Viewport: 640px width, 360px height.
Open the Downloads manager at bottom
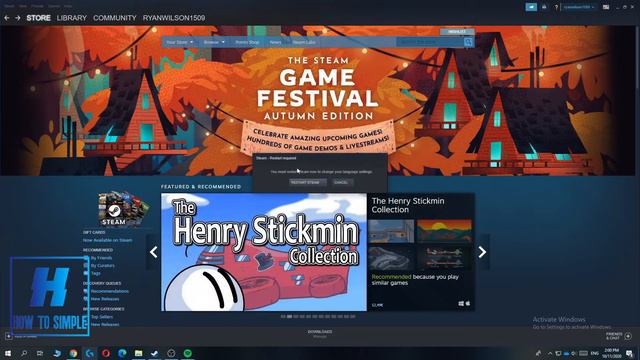tap(320, 333)
